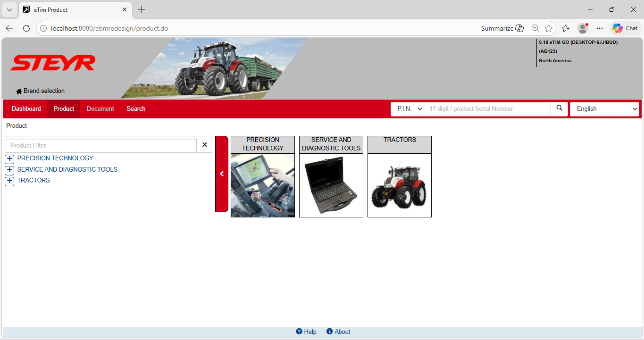The image size is (644, 340).
Task: Open a new browser tab
Action: [142, 9]
